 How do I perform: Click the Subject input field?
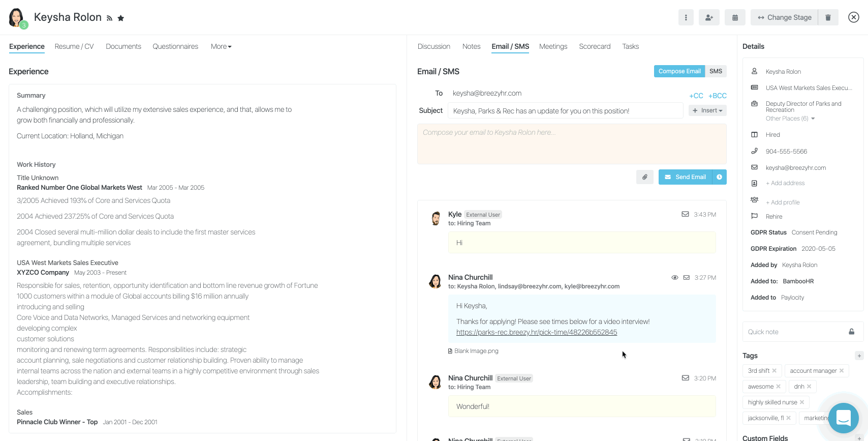pos(566,110)
